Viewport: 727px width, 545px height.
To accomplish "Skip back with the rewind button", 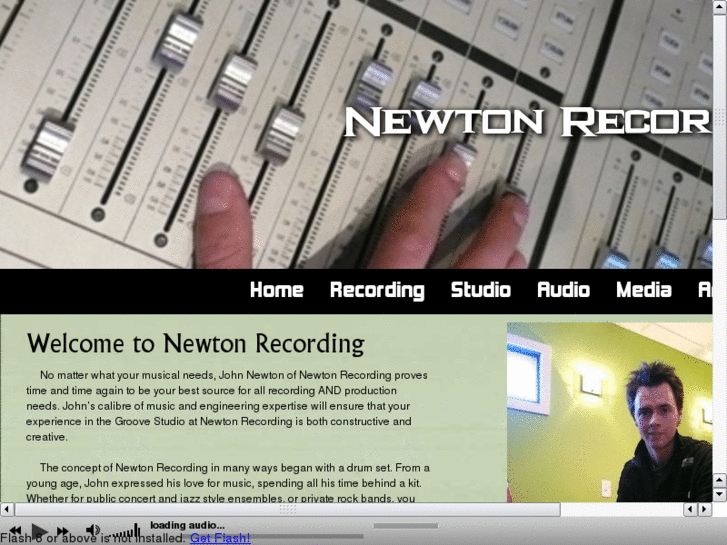I will tap(15, 530).
